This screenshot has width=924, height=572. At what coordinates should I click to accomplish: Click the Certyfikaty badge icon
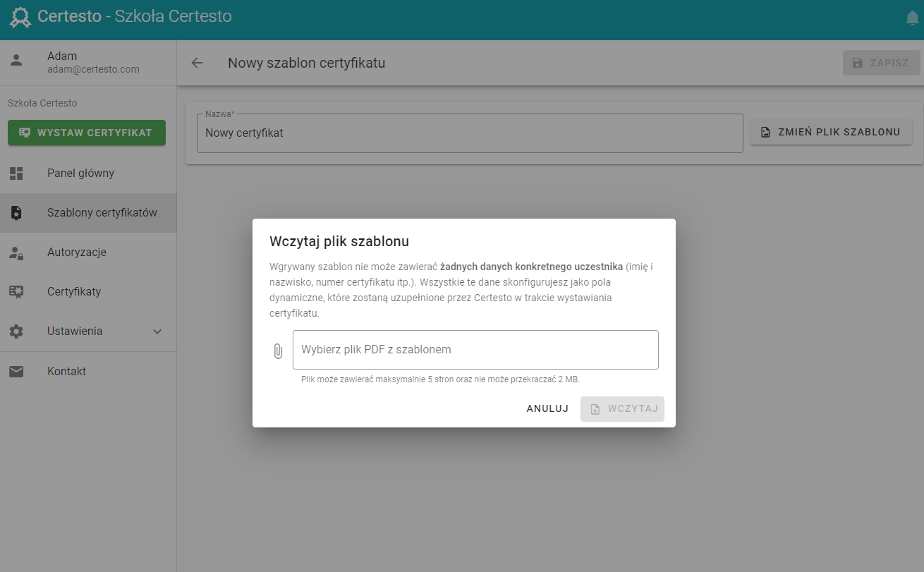coord(16,292)
